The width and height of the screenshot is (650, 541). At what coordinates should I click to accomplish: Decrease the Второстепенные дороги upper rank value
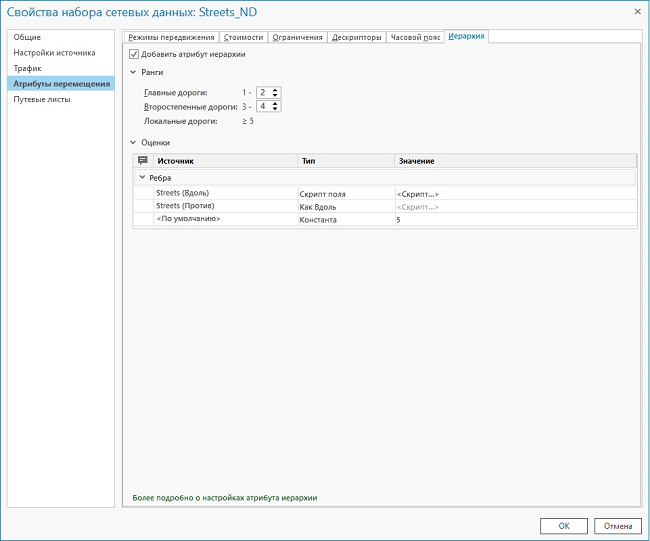(276, 109)
